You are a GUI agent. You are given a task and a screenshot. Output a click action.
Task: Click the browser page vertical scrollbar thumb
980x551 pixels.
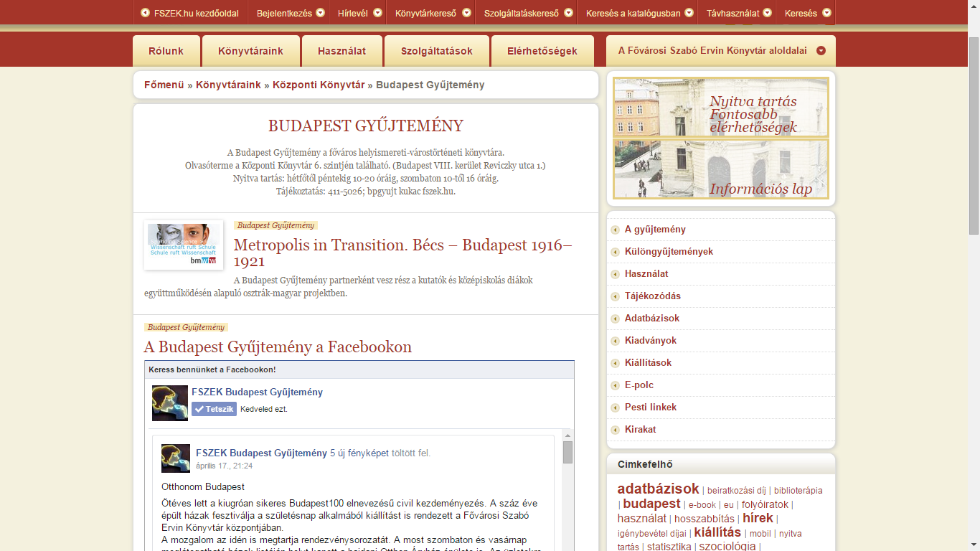974,136
